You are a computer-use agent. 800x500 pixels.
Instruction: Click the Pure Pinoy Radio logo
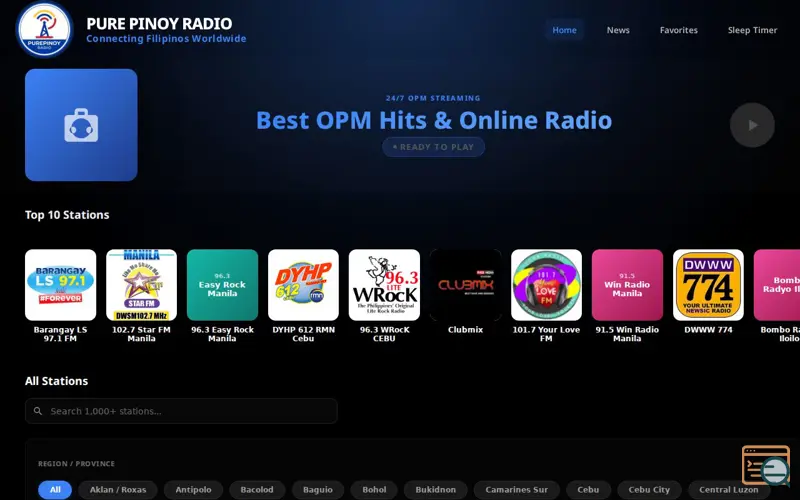click(x=44, y=30)
